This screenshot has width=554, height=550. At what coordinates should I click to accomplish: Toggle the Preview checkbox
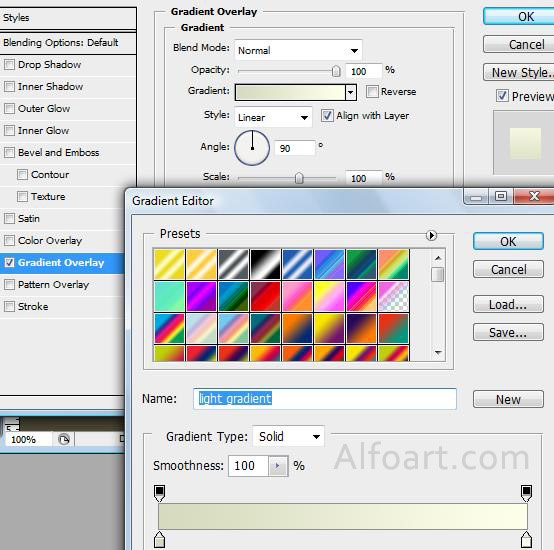502,96
